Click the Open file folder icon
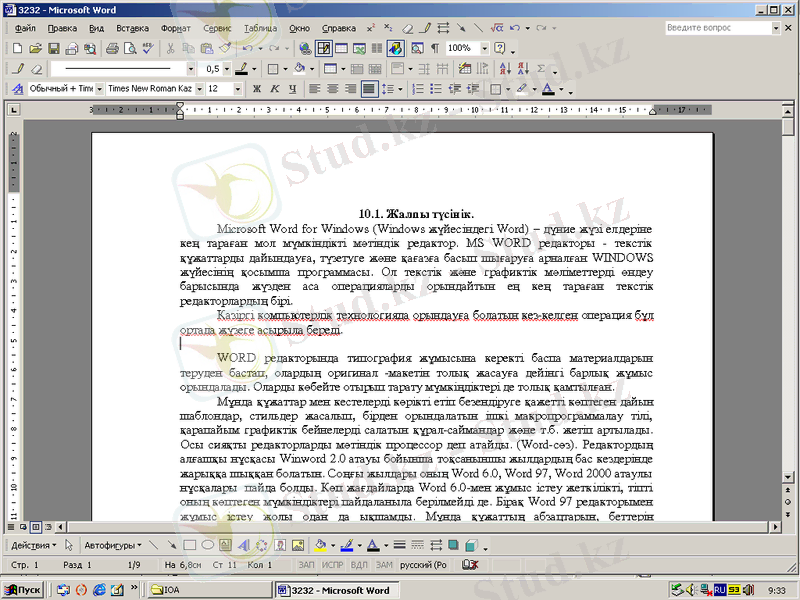This screenshot has height=600, width=800. tap(36, 48)
